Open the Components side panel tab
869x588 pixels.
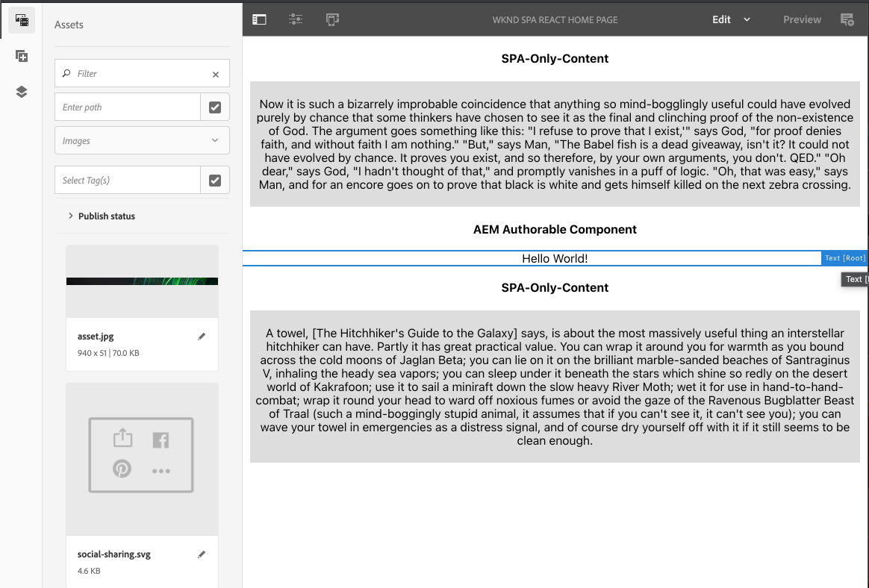(x=22, y=56)
